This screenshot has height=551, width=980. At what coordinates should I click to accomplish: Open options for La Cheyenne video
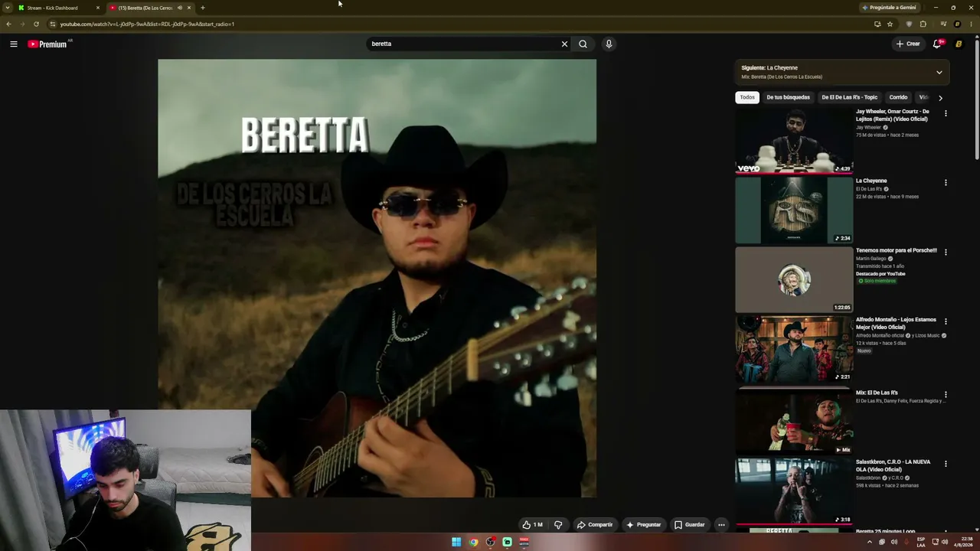click(x=946, y=183)
